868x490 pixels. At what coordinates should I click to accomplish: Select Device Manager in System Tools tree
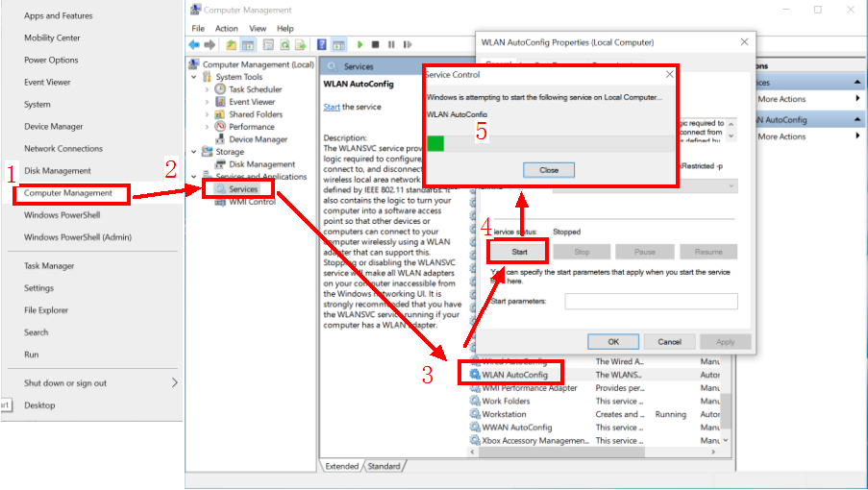258,139
